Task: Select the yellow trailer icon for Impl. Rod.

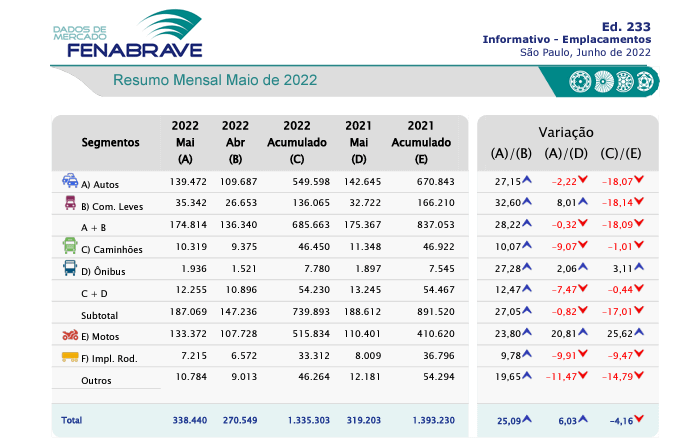Action: coord(70,356)
